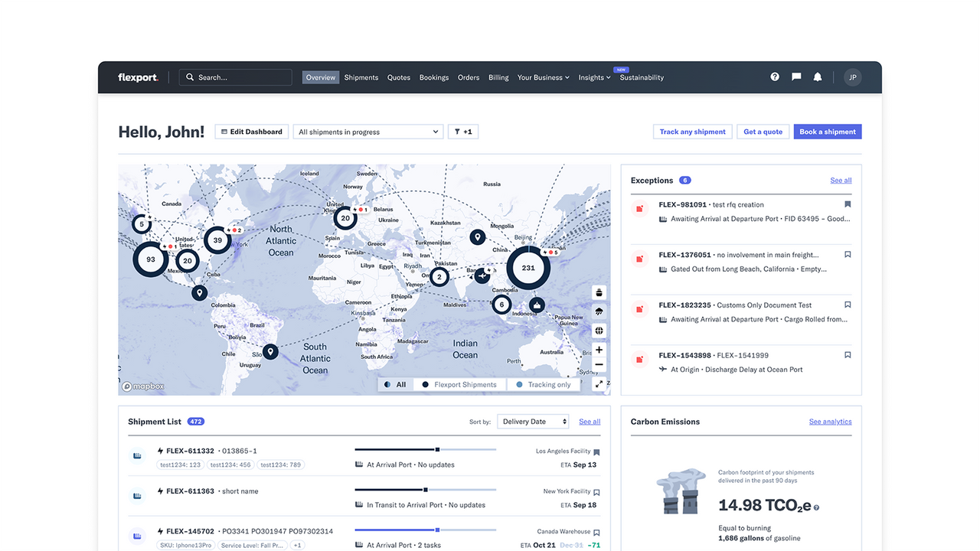
Task: Click the Mapbox logo on the map
Action: 144,386
